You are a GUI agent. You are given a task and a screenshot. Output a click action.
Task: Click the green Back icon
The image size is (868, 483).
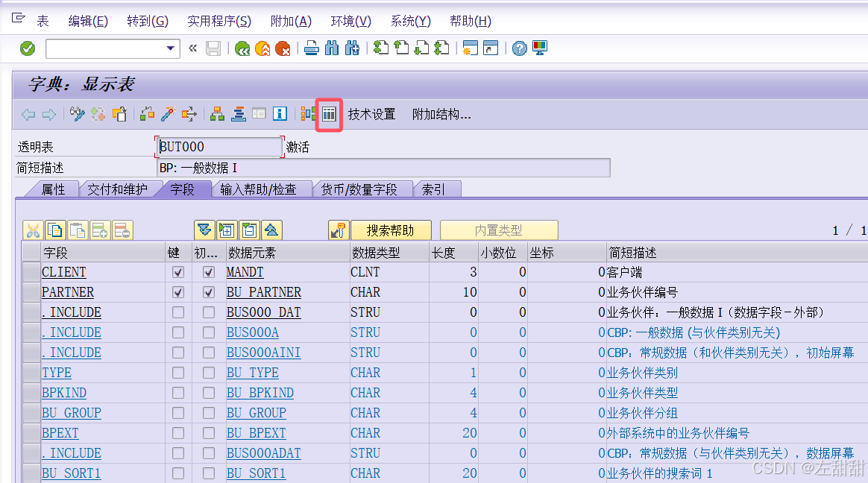(x=242, y=48)
